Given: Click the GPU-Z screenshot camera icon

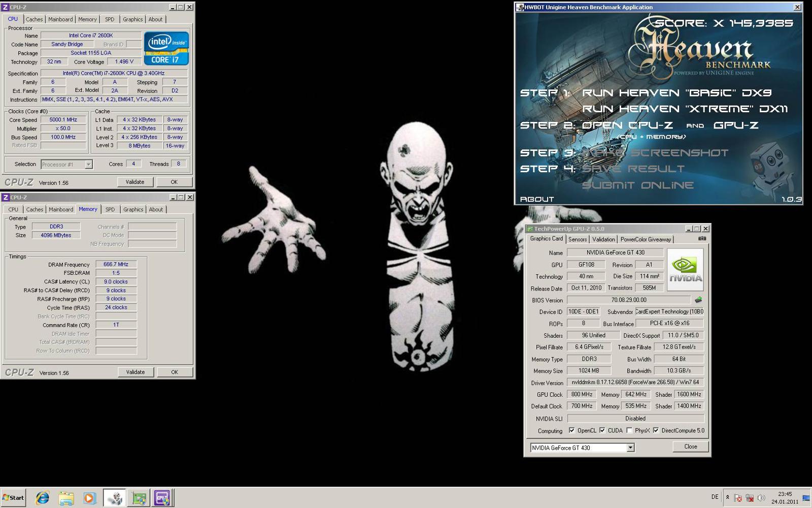Looking at the screenshot, I should tap(702, 238).
